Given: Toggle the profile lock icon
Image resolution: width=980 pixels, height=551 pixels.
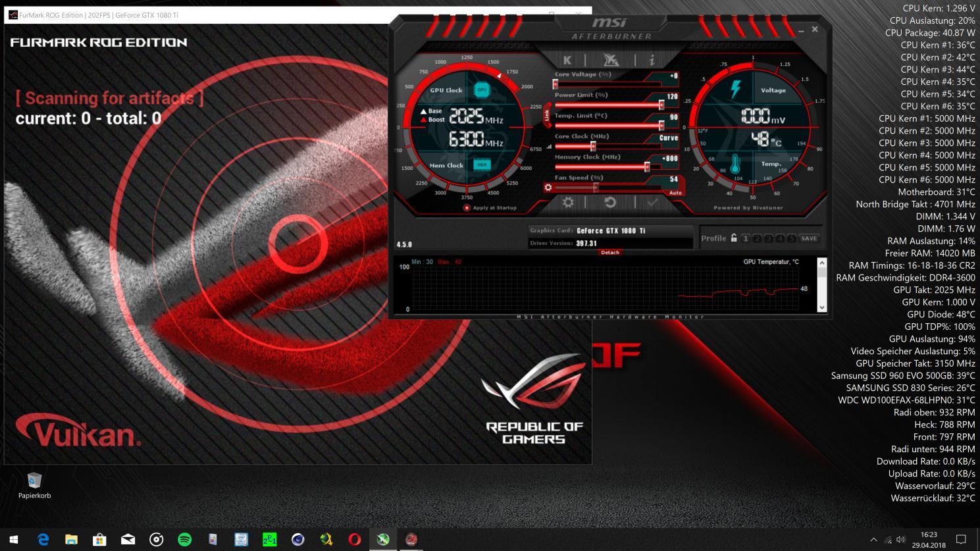Looking at the screenshot, I should [x=734, y=238].
